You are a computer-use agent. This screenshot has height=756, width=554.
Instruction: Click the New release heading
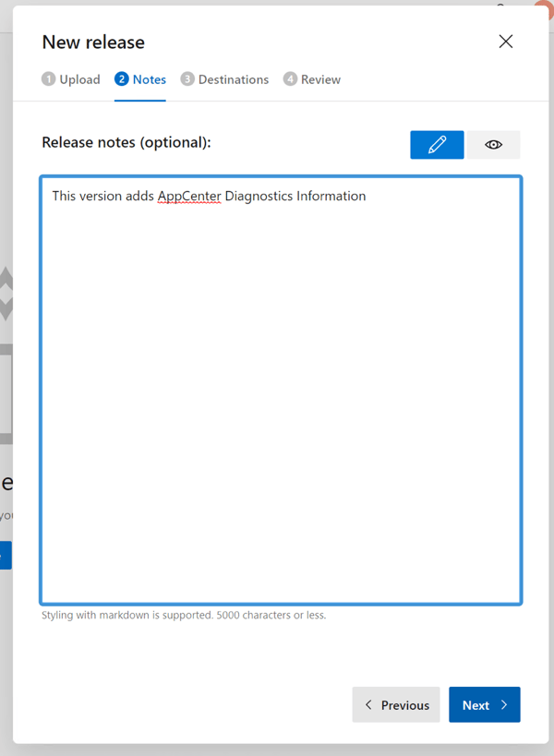click(93, 42)
